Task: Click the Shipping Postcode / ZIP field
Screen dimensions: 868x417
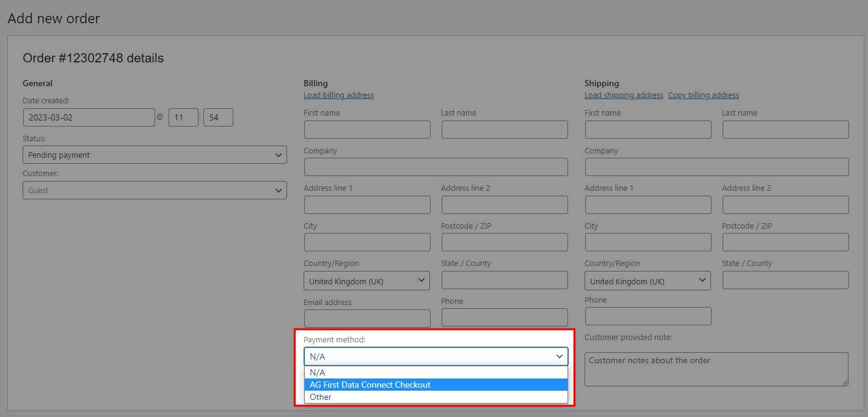Action: (x=786, y=242)
